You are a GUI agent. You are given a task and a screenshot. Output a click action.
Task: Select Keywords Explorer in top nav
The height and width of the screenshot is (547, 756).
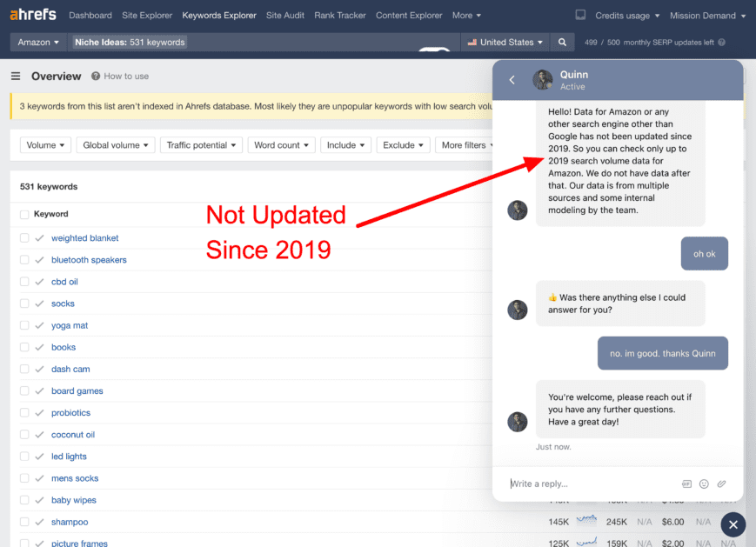tap(219, 16)
